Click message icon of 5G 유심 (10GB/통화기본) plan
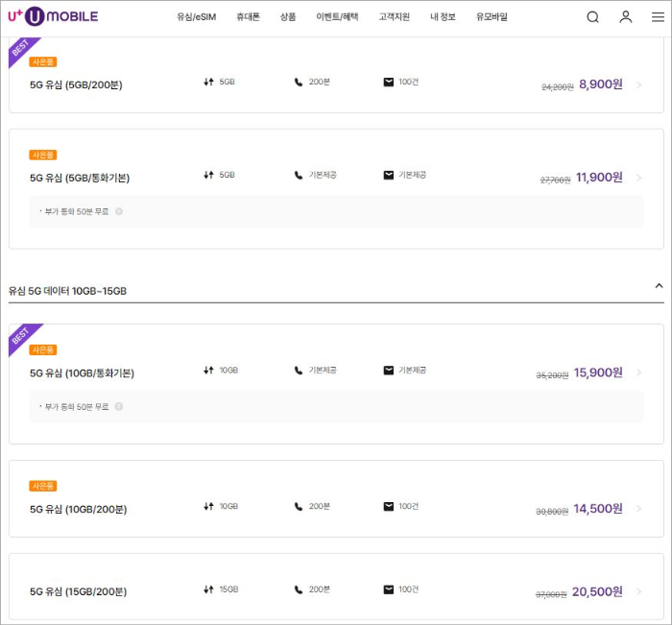 [388, 371]
